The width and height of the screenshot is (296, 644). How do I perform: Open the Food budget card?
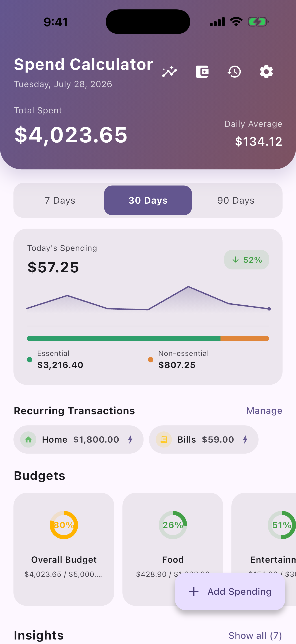tap(173, 549)
